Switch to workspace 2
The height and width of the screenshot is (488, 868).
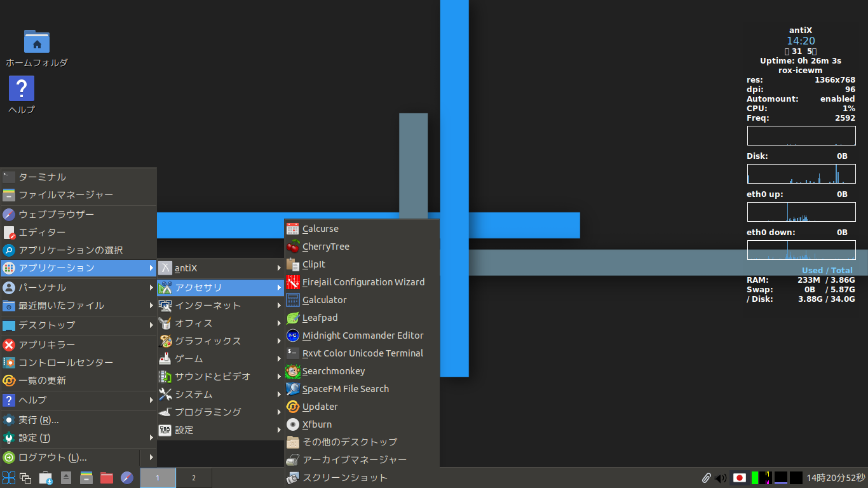click(194, 478)
